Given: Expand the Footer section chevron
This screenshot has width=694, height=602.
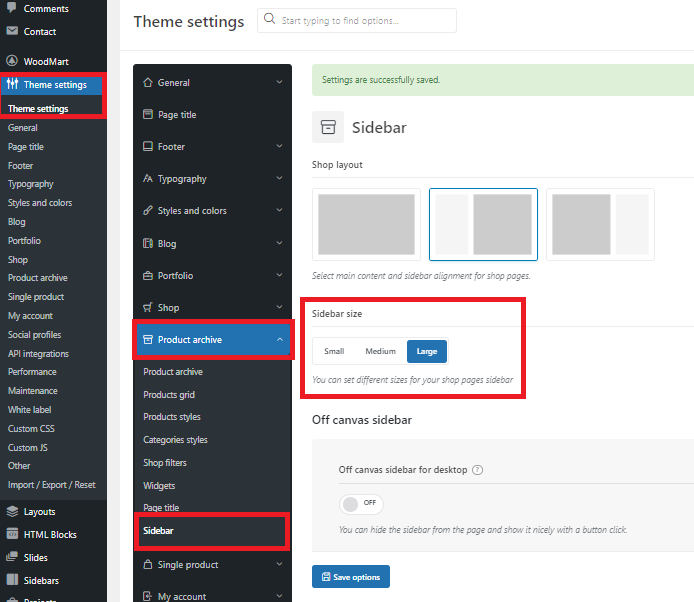Looking at the screenshot, I should (279, 146).
